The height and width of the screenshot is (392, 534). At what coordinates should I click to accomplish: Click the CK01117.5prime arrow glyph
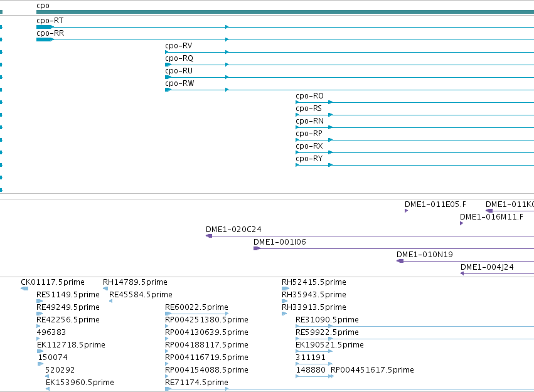24,289
